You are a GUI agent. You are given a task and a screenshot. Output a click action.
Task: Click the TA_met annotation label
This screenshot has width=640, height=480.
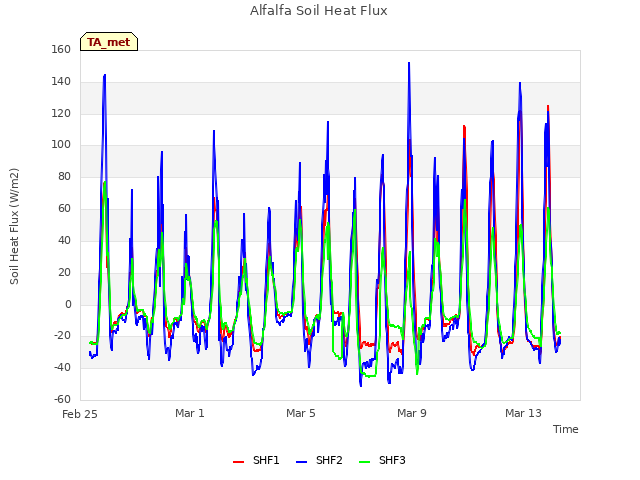109,42
